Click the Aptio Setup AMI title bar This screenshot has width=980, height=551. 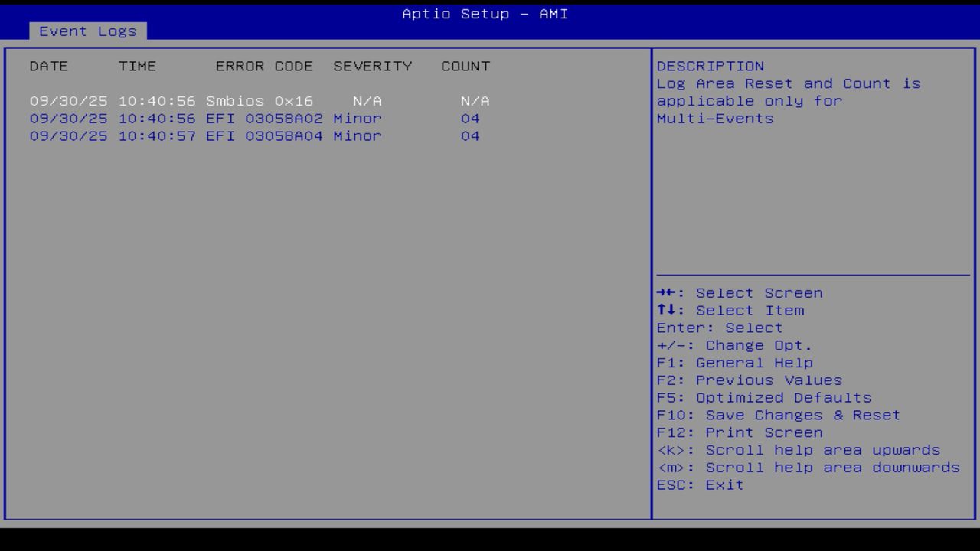485,13
